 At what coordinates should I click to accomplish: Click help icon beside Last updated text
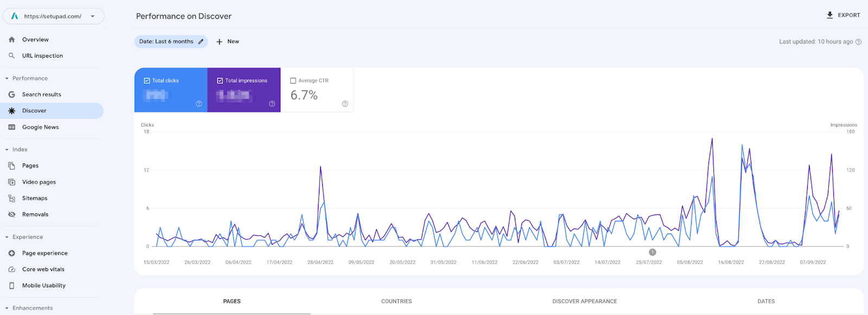tap(858, 42)
